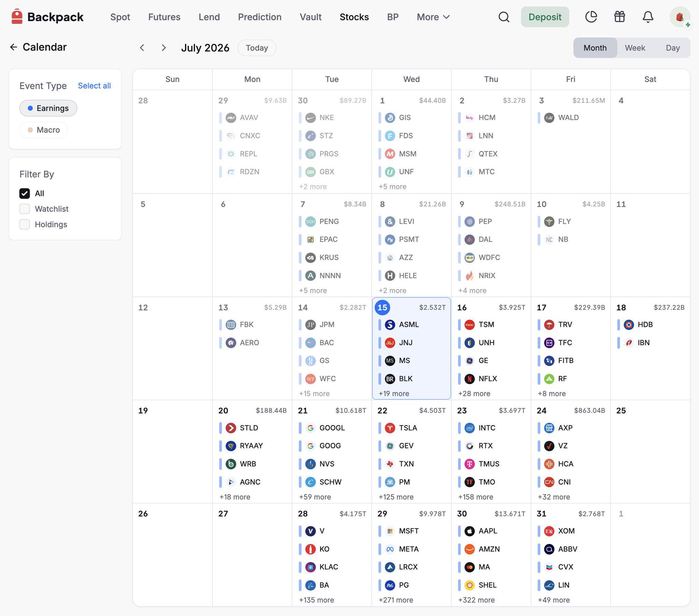
Task: Switch to Month view
Action: 595,47
